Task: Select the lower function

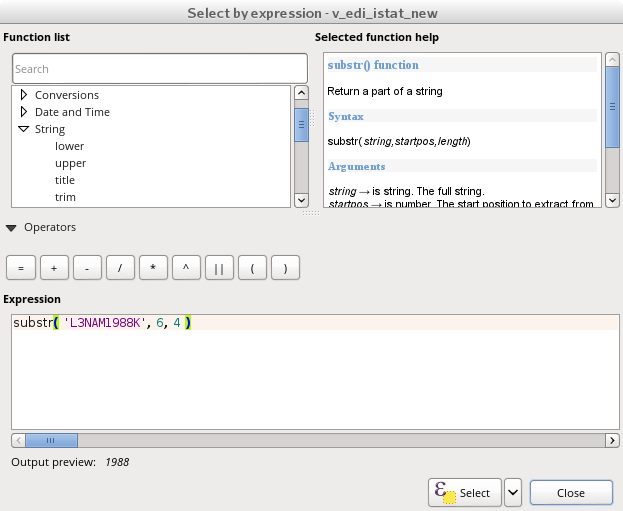Action: pyautogui.click(x=70, y=146)
